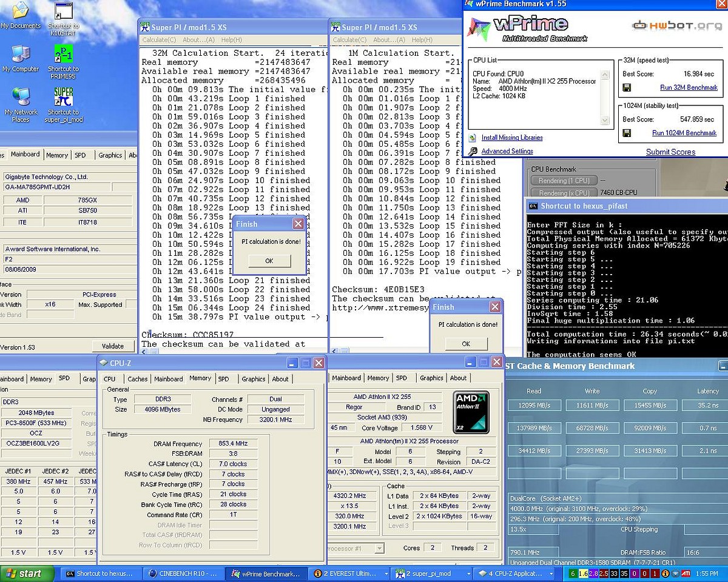728x582 pixels.
Task: Select the My Computer desktop icon
Action: pyautogui.click(x=21, y=55)
